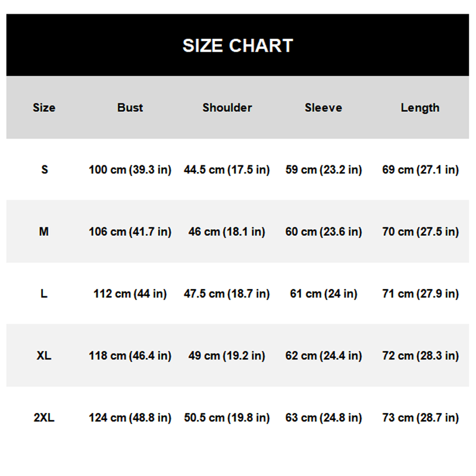Select the XL size row label
The image size is (476, 476).
[44, 356]
